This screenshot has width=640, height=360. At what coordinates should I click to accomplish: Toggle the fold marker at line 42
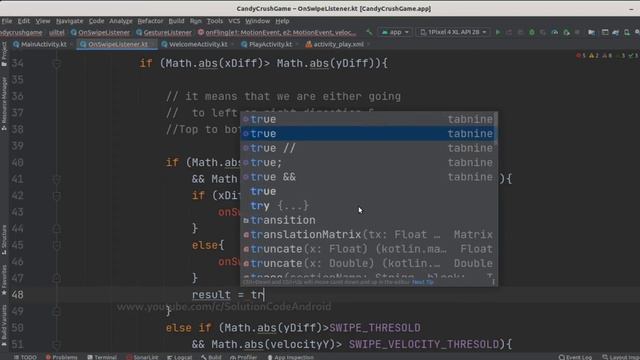tap(57, 196)
